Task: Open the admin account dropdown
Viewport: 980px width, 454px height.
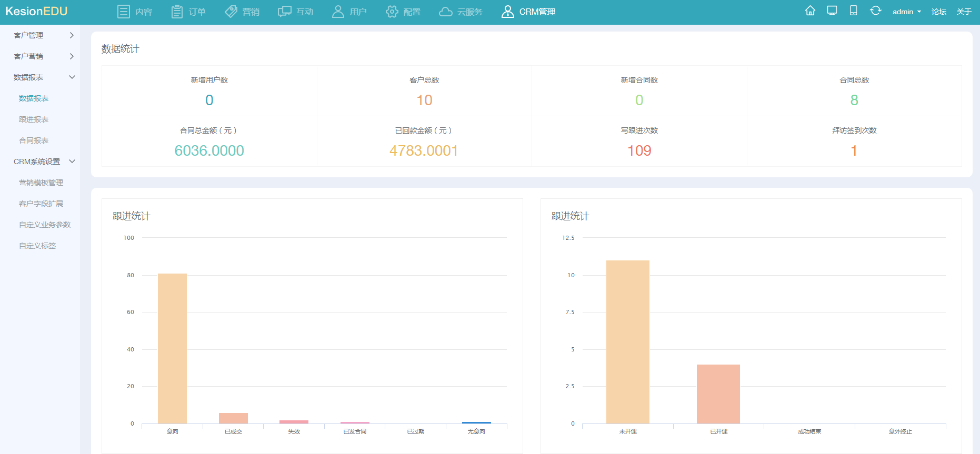Action: 906,12
